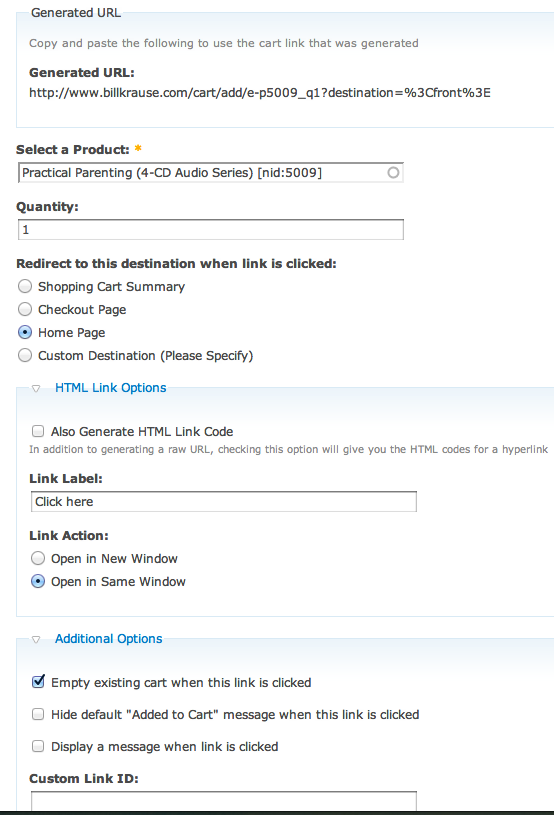554x815 pixels.
Task: Uncheck Empty existing cart option
Action: point(38,682)
